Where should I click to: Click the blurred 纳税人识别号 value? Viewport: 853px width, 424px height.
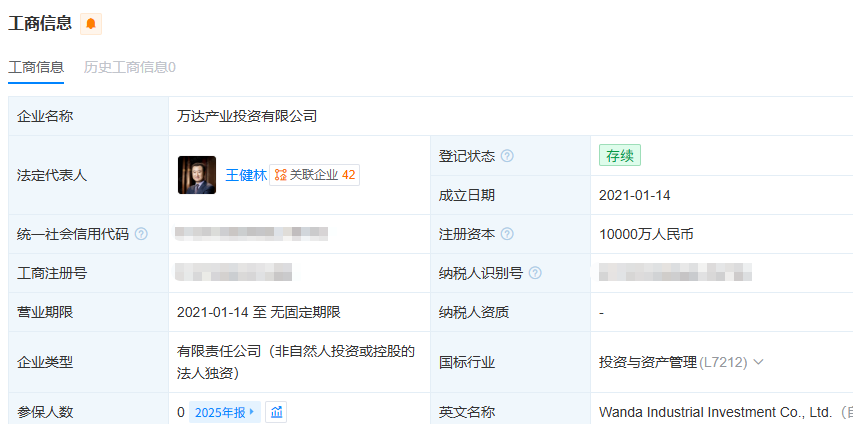[x=675, y=272]
